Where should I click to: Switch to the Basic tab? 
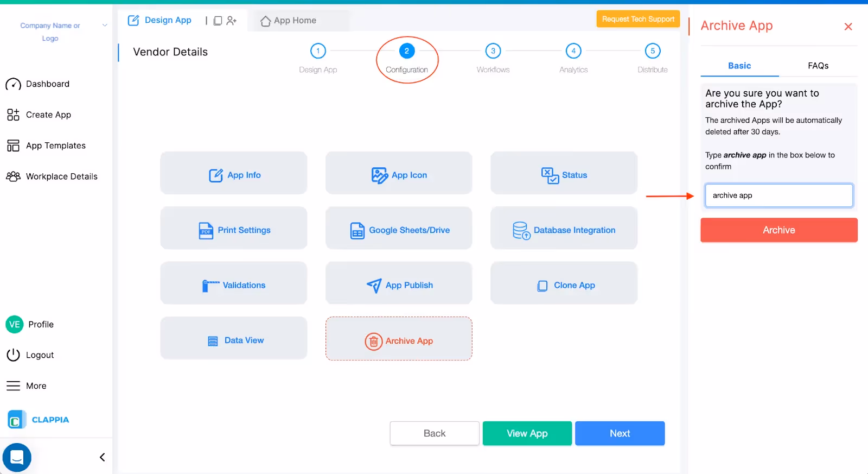click(739, 66)
